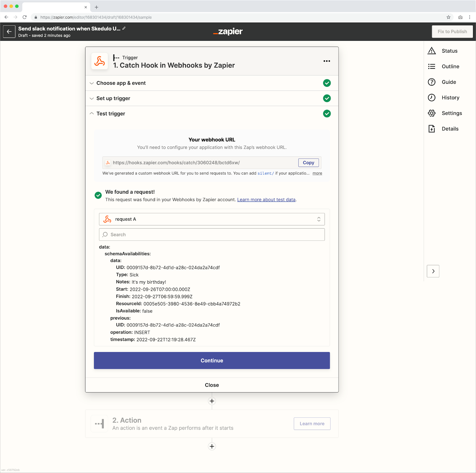Click the Status warning icon

[x=432, y=51]
